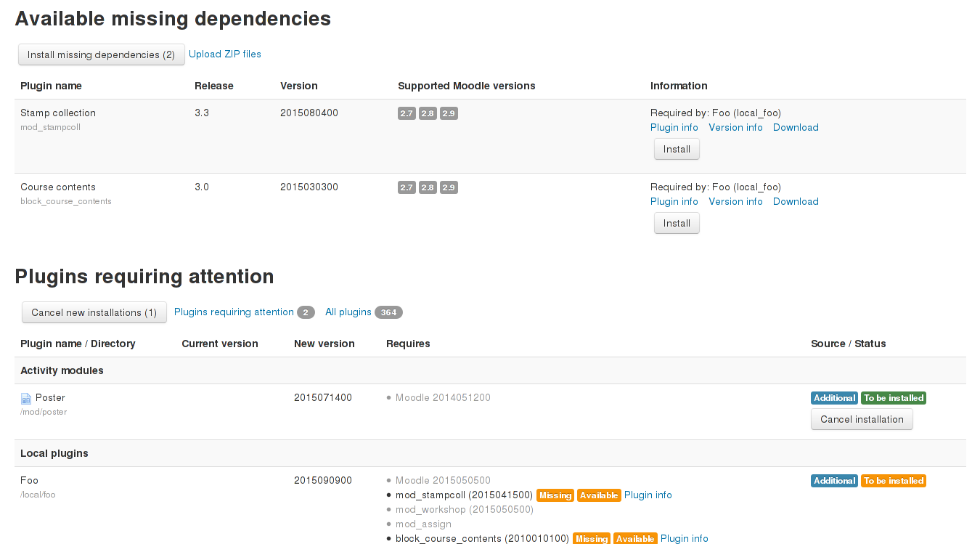
Task: Click the block_course_contents component name under Course contents
Action: (66, 201)
